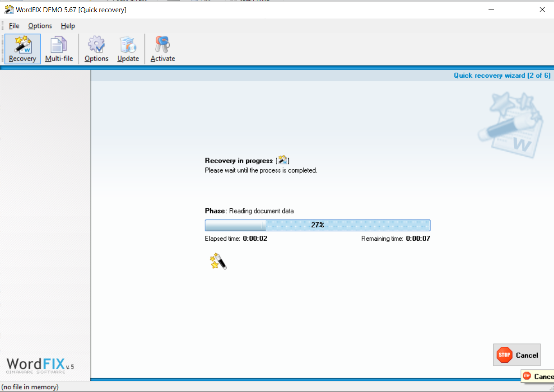The height and width of the screenshot is (392, 554).
Task: Click the 'Recovery in progress' heading
Action: click(x=239, y=161)
